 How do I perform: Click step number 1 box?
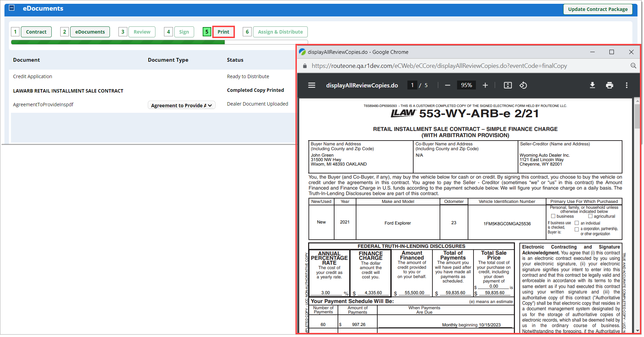click(15, 32)
